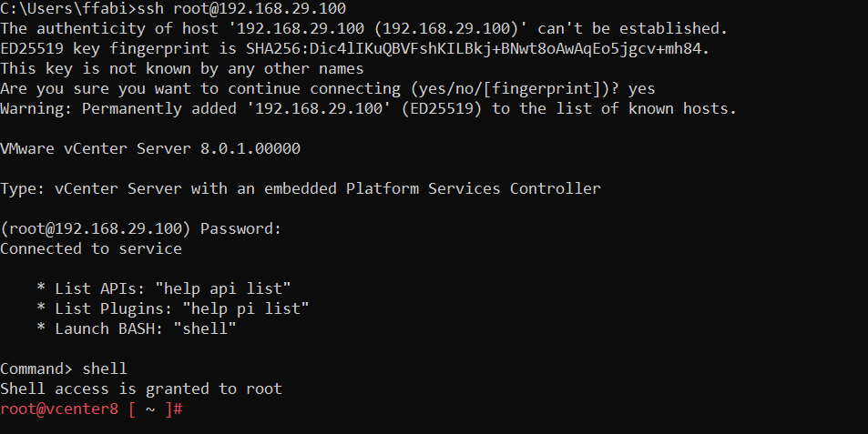The image size is (868, 434).
Task: Click the "Connected to service" message
Action: (x=91, y=248)
